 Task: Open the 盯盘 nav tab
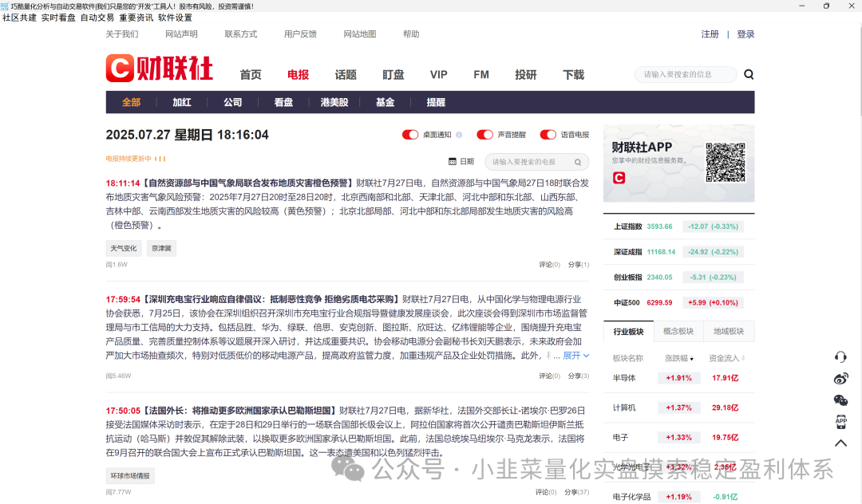pyautogui.click(x=393, y=75)
